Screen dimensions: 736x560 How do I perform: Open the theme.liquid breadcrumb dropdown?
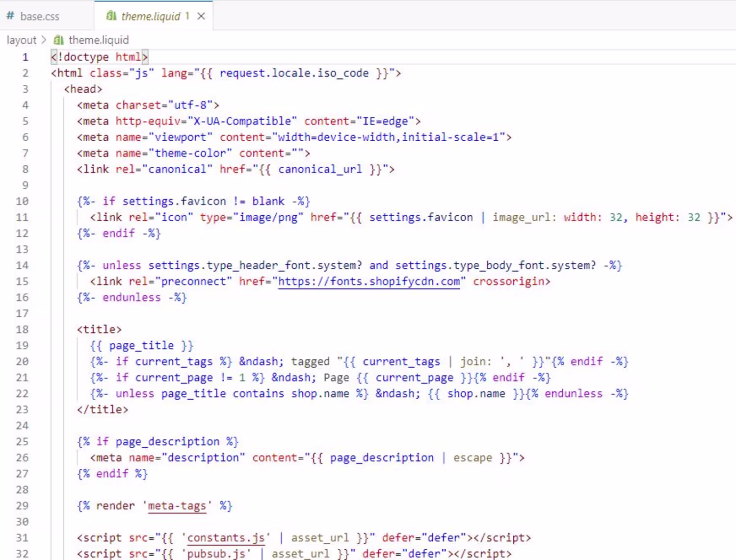click(x=99, y=40)
